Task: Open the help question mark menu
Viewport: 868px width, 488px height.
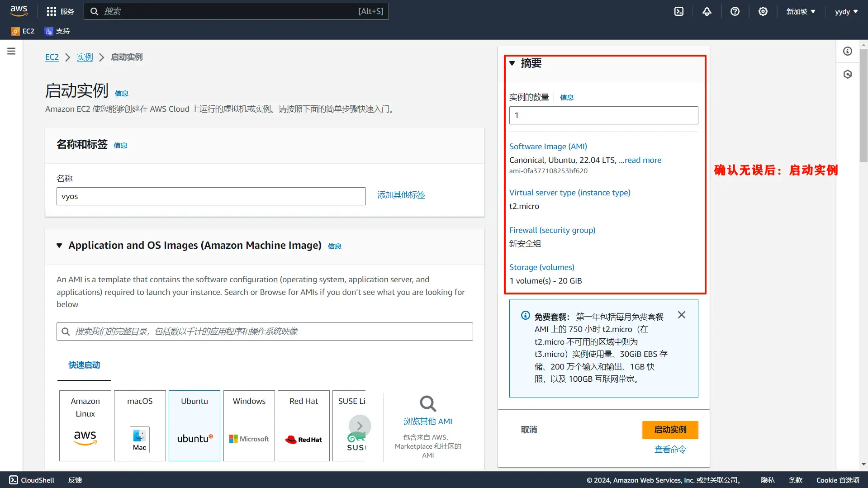Action: [x=735, y=11]
